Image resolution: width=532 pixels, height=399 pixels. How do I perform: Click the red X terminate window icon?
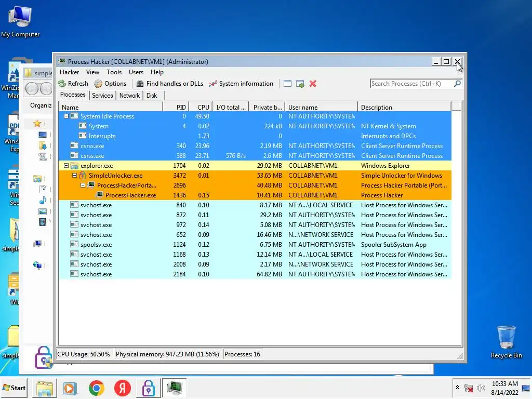tap(313, 84)
